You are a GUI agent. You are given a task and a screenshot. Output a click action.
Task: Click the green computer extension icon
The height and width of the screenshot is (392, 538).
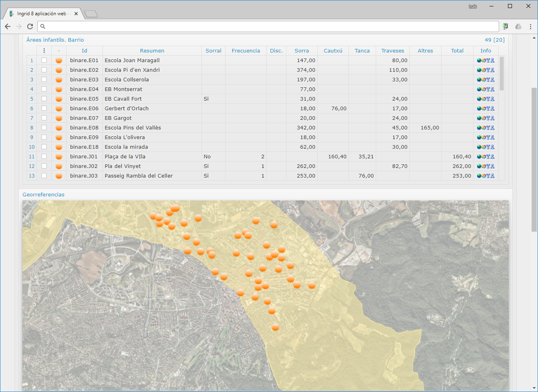tap(506, 26)
